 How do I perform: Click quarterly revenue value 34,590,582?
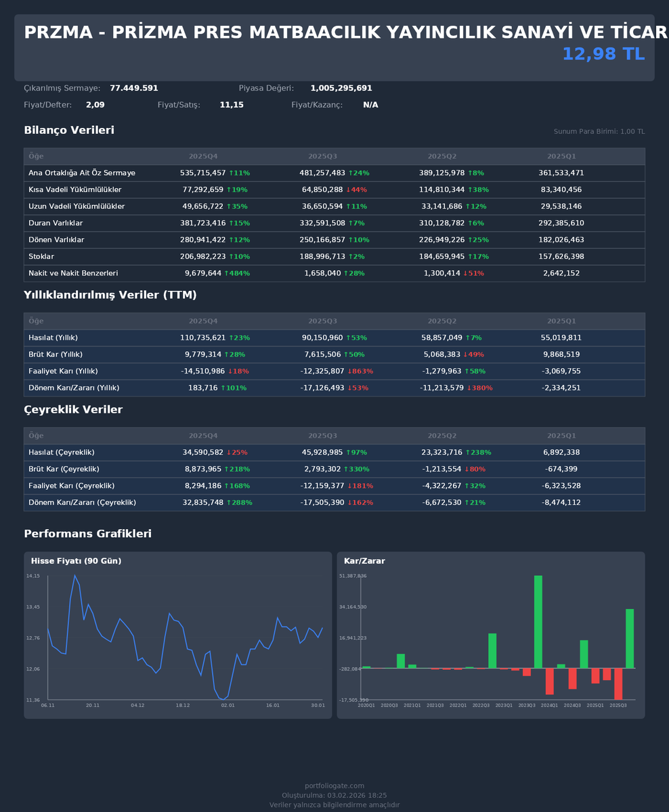pos(203,453)
